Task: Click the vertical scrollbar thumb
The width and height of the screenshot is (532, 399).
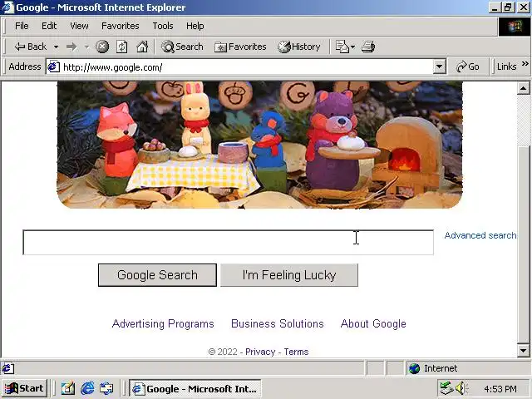Action: pyautogui.click(x=523, y=244)
